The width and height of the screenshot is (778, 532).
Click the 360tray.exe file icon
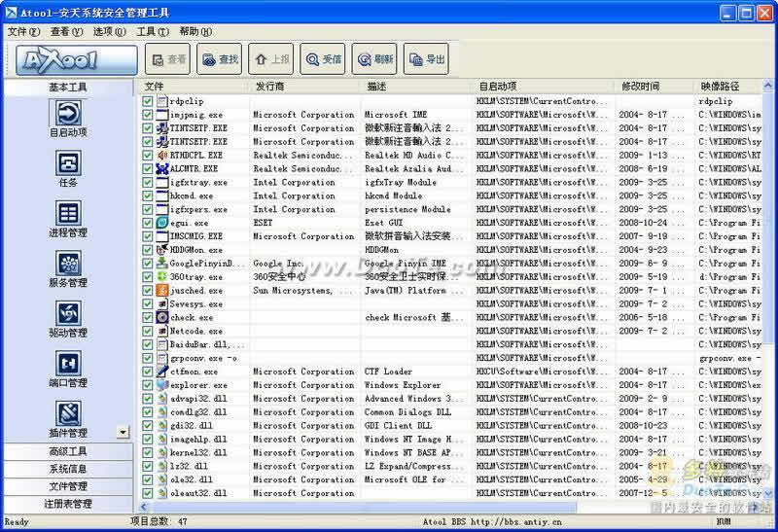(x=161, y=276)
